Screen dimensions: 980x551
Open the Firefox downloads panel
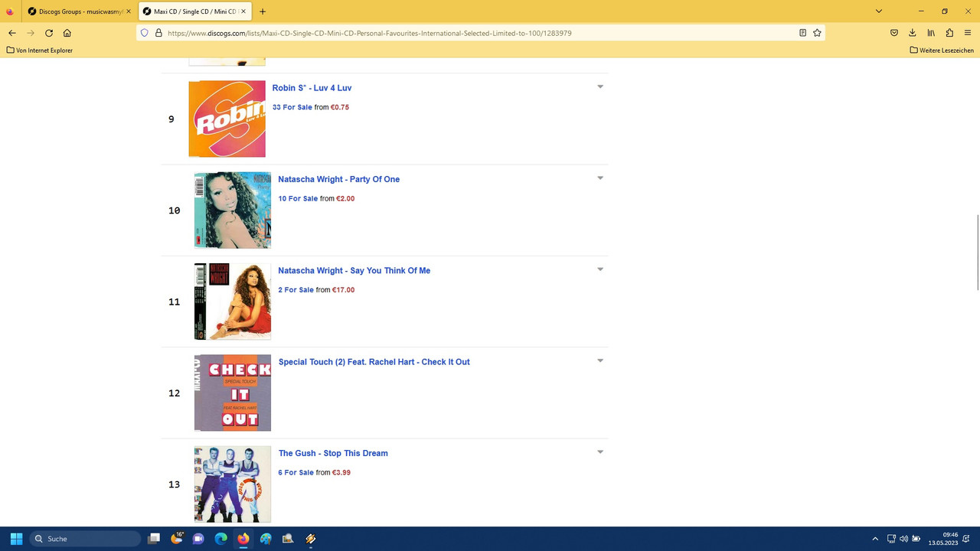913,33
